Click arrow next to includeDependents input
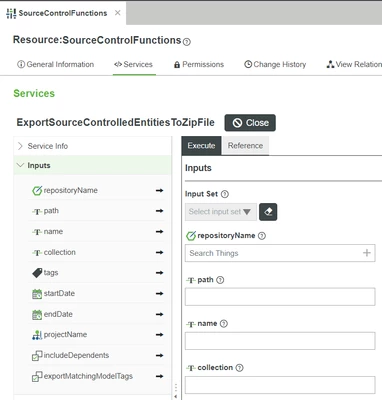Screen dimensions: 382x400 (159, 356)
